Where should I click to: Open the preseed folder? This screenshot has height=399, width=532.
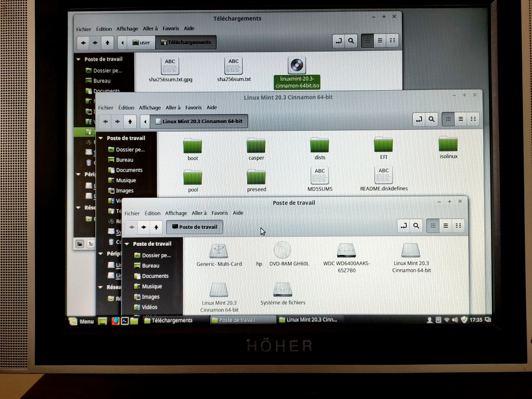[x=256, y=180]
